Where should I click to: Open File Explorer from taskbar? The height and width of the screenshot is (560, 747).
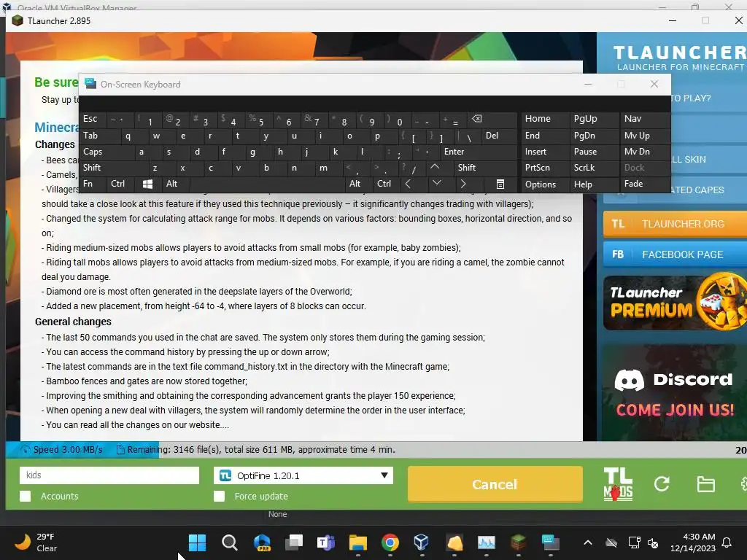coord(357,542)
